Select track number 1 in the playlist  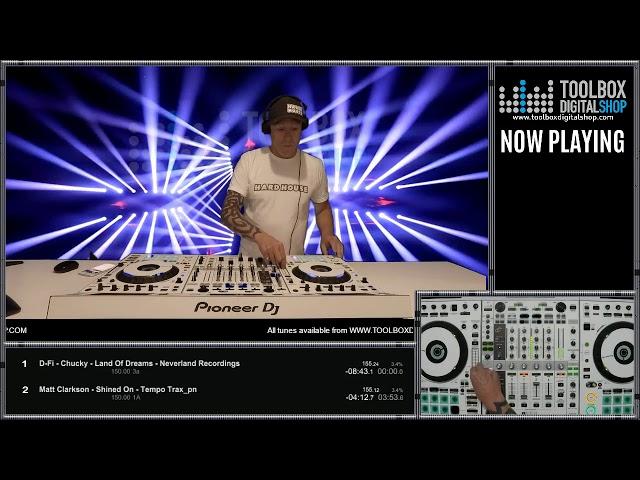pyautogui.click(x=25, y=364)
